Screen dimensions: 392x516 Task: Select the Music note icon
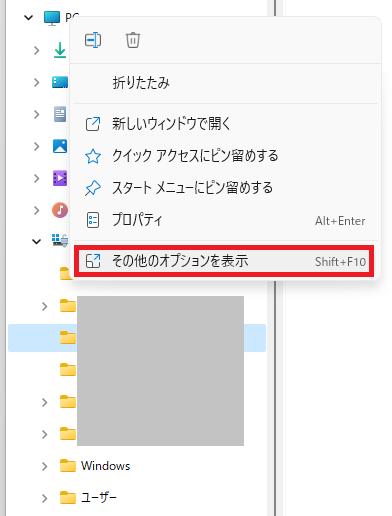point(60,210)
